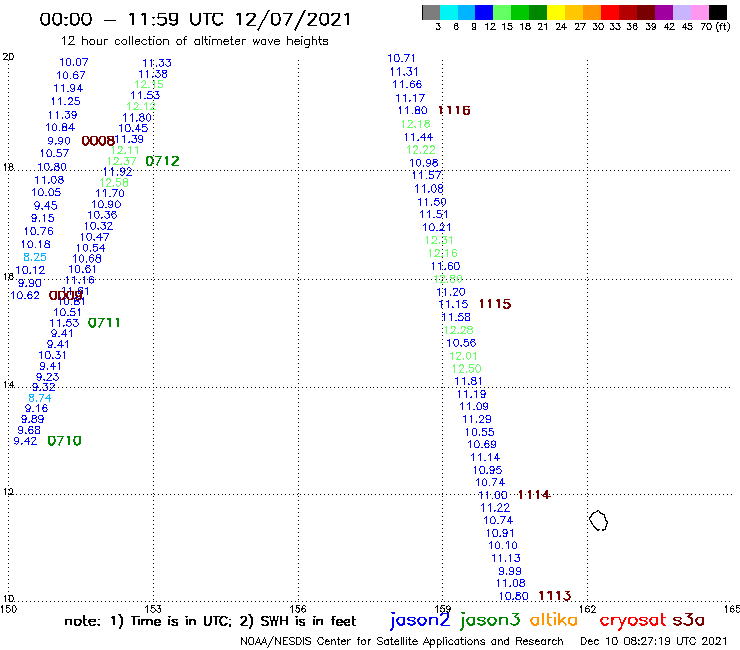Click the green wave height value 12.50
Image resolution: width=740 pixels, height=650 pixels.
pyautogui.click(x=466, y=369)
